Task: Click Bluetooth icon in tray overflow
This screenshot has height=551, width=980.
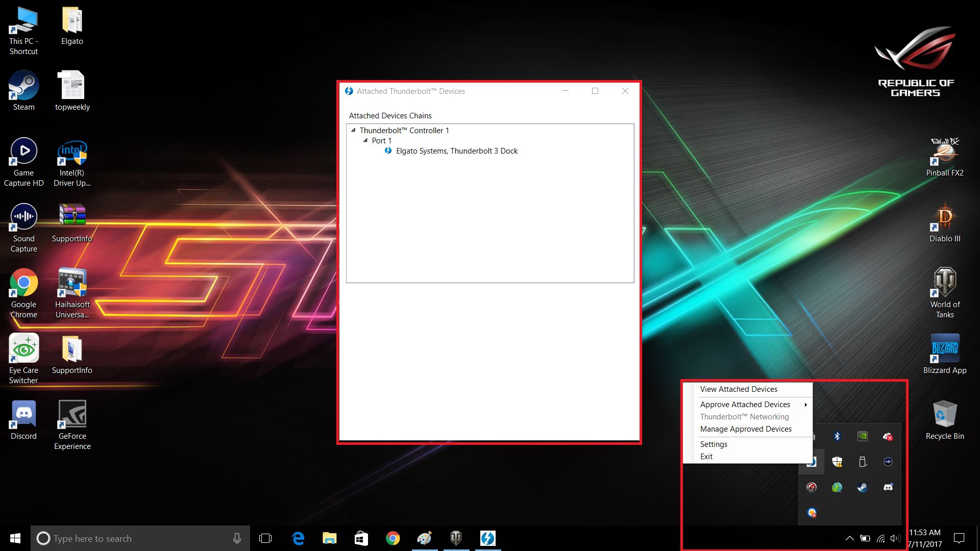Action: coord(837,436)
